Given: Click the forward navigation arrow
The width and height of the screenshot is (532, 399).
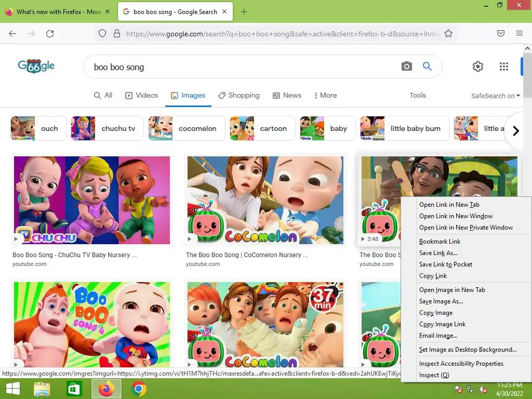Looking at the screenshot, I should [x=31, y=34].
